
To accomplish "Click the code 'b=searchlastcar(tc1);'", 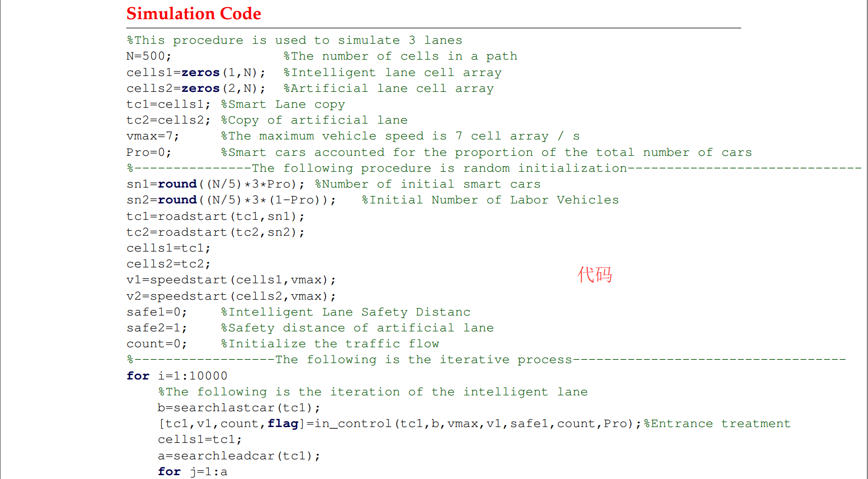I will (239, 408).
